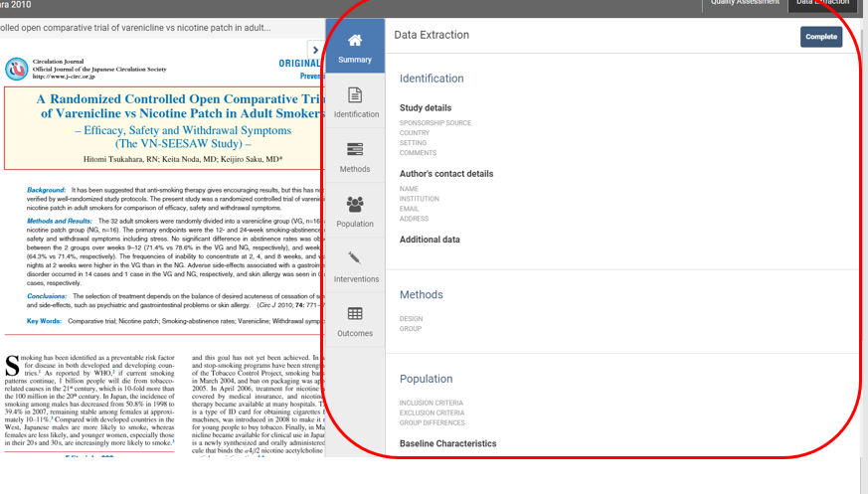
Task: Select the EXCLUSION CRITERIA label
Action: (432, 413)
